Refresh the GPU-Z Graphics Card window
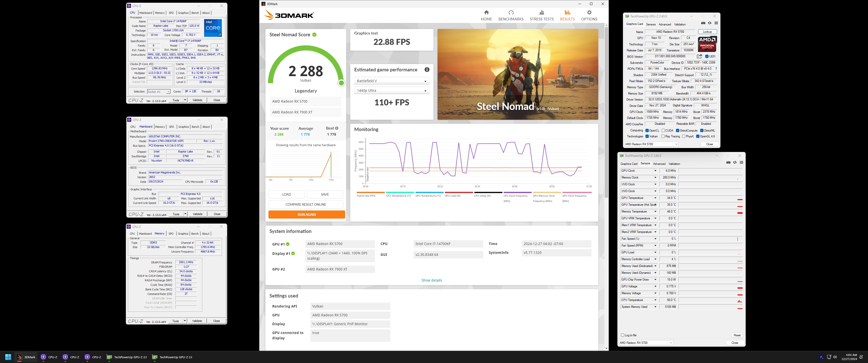Image resolution: width=868 pixels, height=363 pixels. click(710, 23)
